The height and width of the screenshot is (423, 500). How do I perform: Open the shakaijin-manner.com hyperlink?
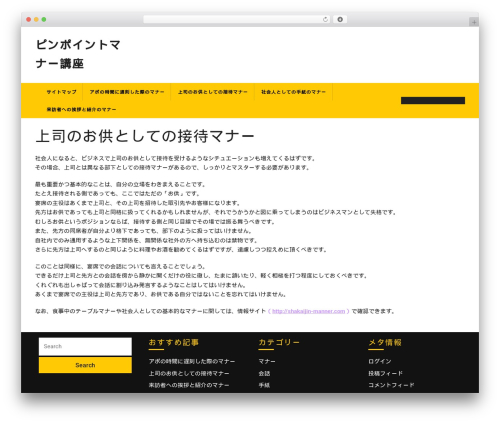(x=308, y=311)
